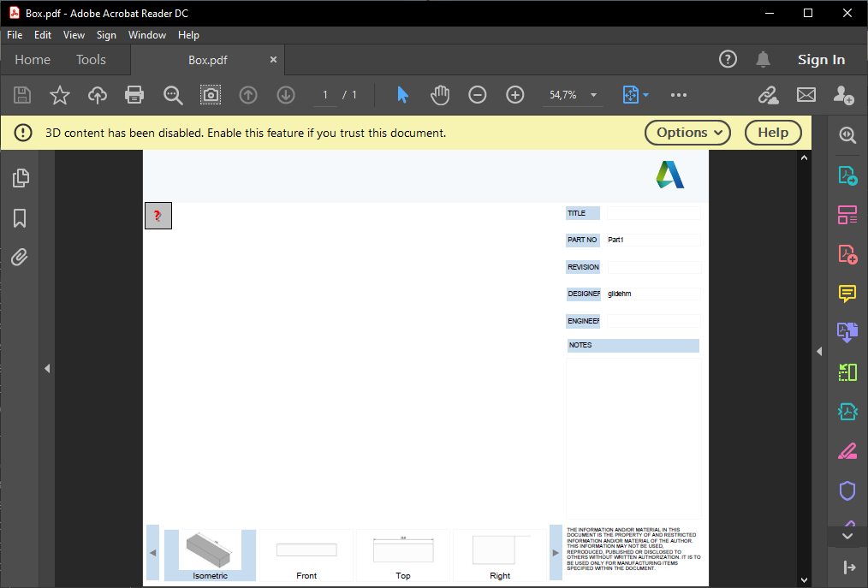Open the Protect tool
The image size is (868, 588).
(847, 490)
